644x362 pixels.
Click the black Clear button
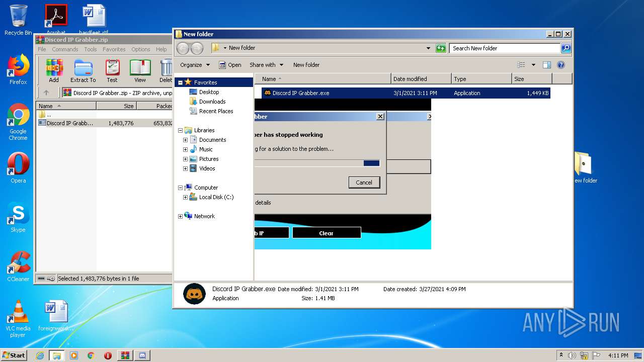pyautogui.click(x=327, y=233)
